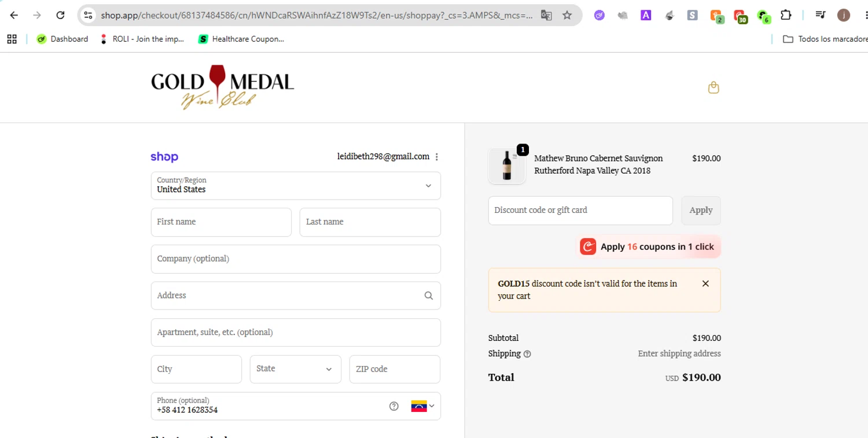Click the Enter shipping address text
This screenshot has height=438, width=868.
679,354
